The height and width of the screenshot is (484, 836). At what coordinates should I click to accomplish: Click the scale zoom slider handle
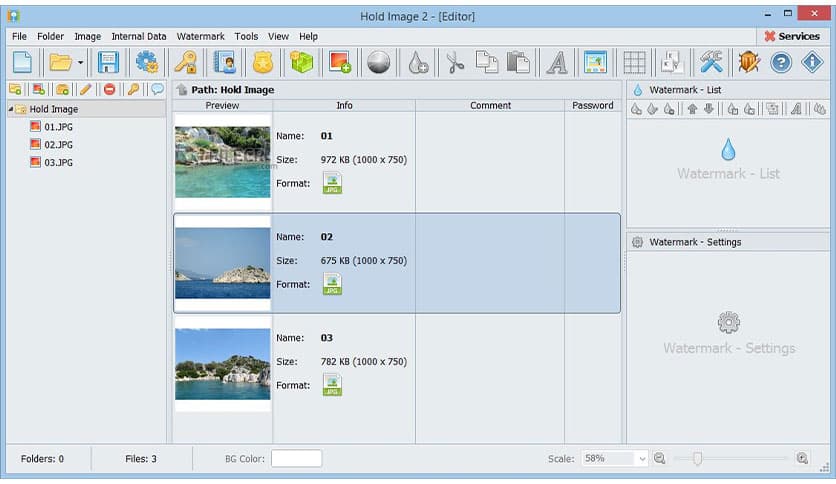coord(697,459)
